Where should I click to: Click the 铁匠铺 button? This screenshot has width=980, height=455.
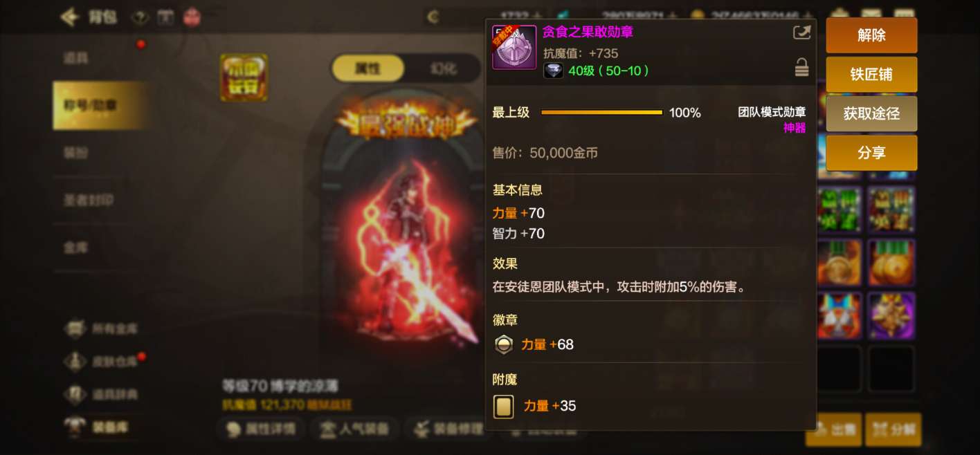[x=871, y=75]
